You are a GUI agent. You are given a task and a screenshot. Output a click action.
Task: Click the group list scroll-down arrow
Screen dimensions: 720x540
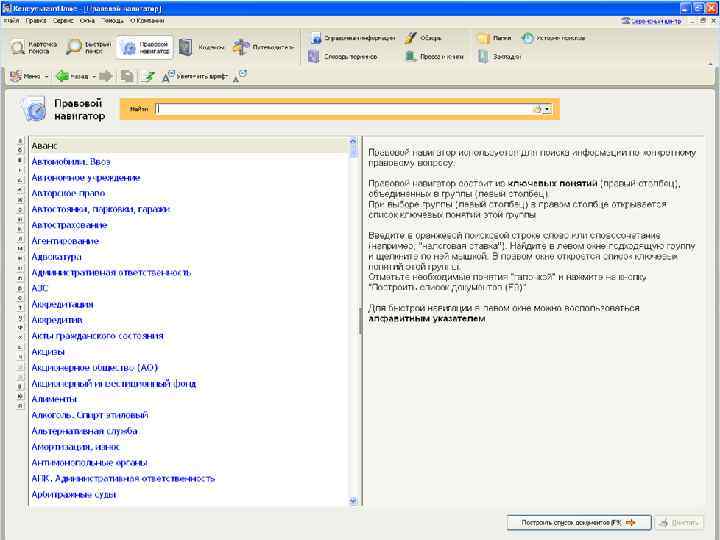tap(353, 501)
